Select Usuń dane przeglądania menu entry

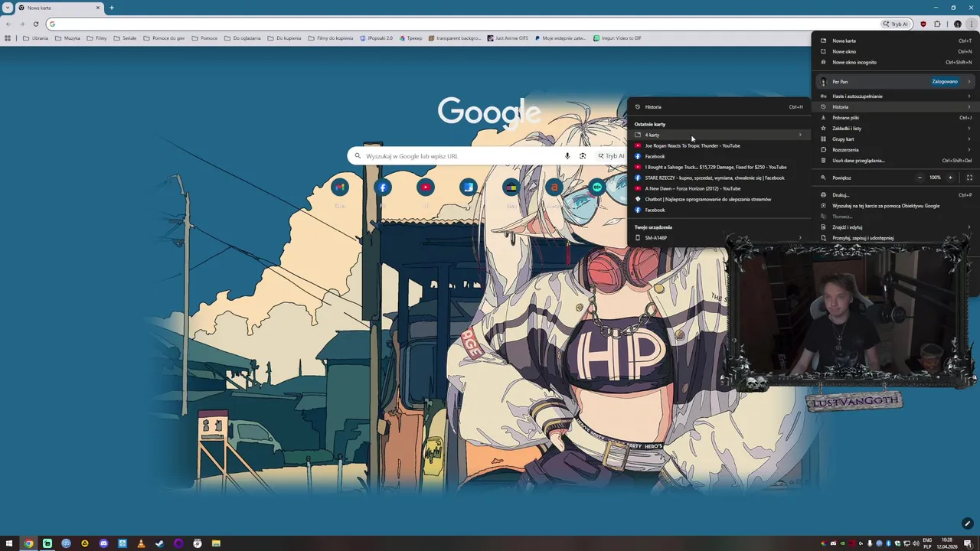[x=895, y=161]
